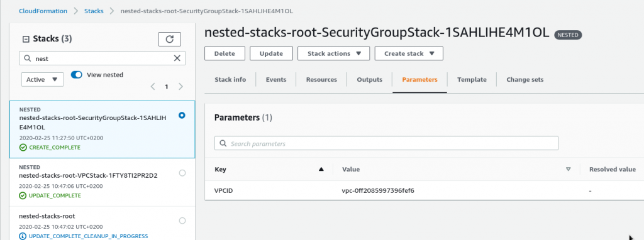644x240 pixels.
Task: Open the Create stack dropdown
Action: tap(409, 54)
